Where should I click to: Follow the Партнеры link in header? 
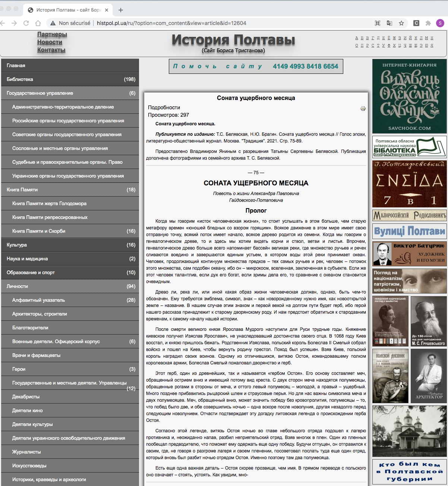(x=52, y=34)
